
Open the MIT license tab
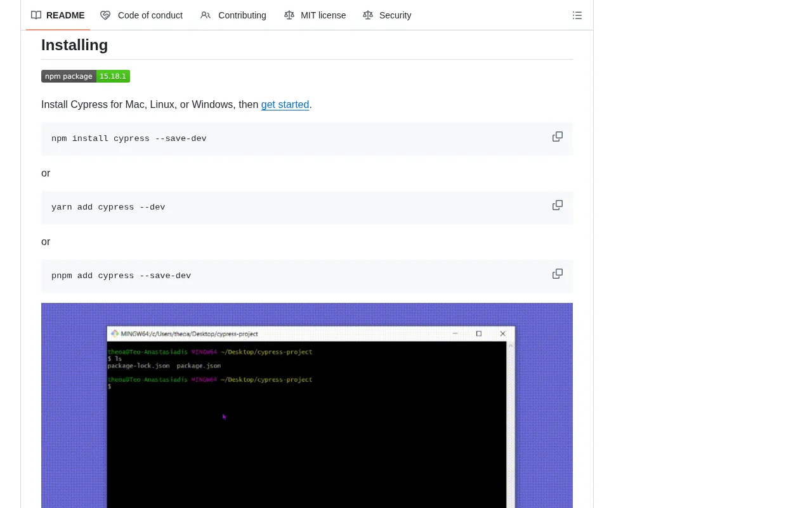(x=315, y=15)
